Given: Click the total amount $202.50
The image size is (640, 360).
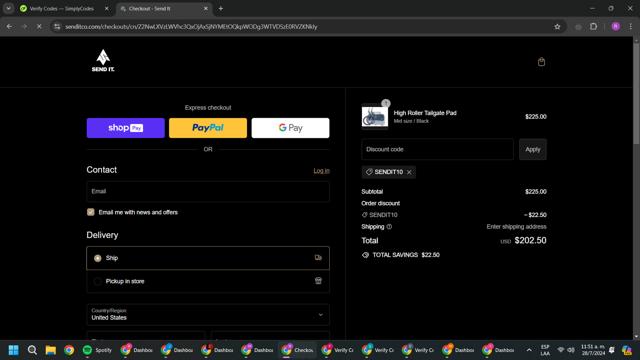Looking at the screenshot, I should 530,240.
